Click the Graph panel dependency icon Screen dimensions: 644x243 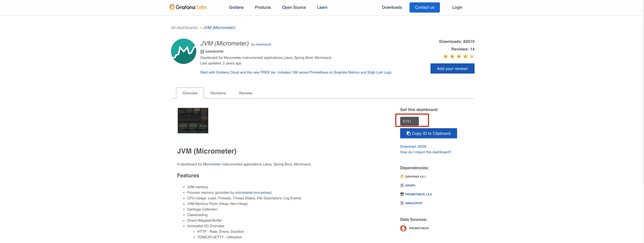coord(402,185)
